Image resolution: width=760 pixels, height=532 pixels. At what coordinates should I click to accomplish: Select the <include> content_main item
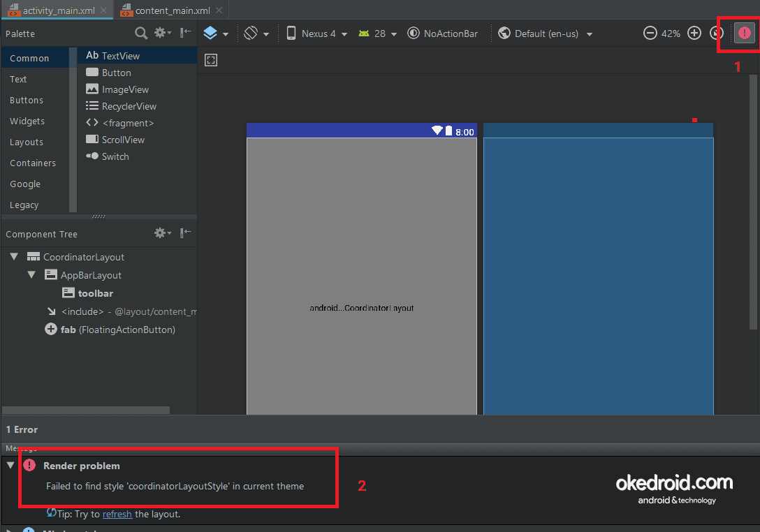click(121, 311)
